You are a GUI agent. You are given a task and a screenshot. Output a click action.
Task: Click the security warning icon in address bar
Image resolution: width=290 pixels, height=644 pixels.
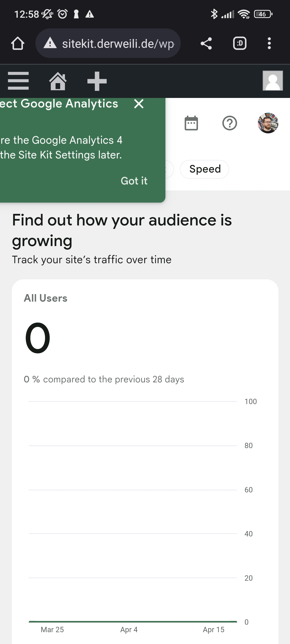pos(50,43)
